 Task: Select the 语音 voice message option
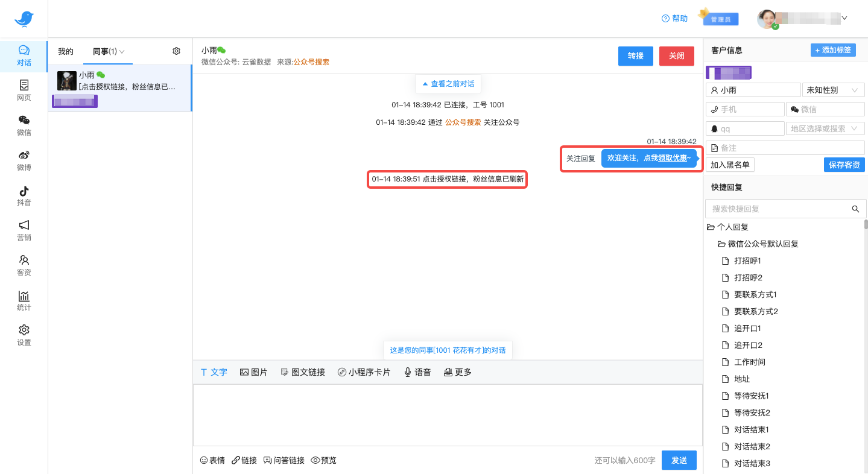417,372
